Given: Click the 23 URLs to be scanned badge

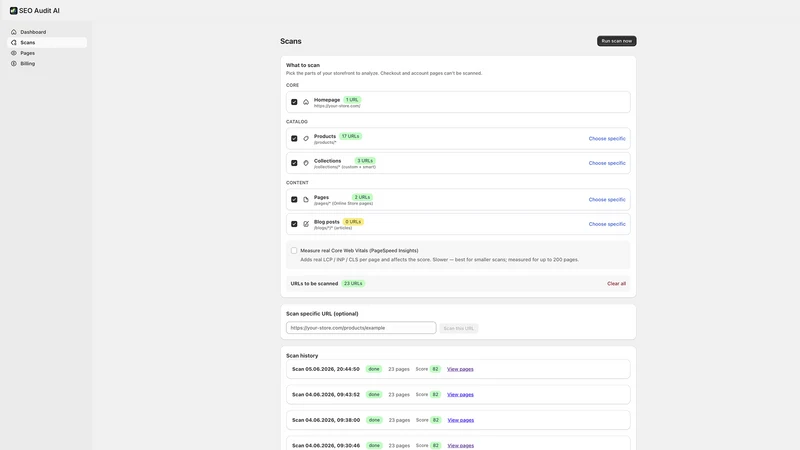Looking at the screenshot, I should tap(353, 284).
